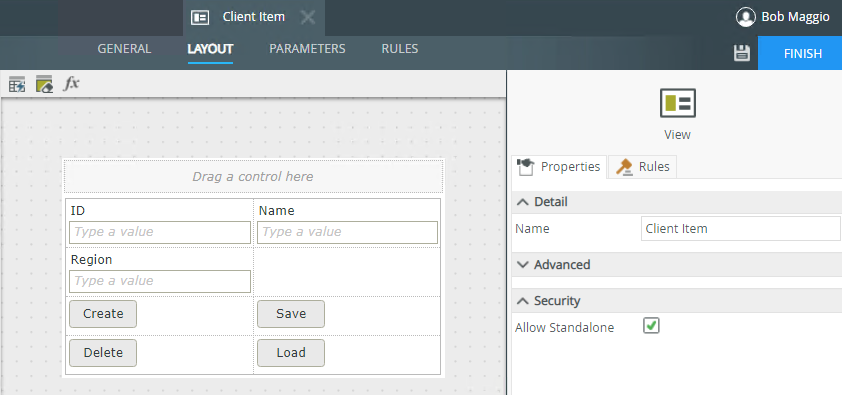Image resolution: width=842 pixels, height=395 pixels.
Task: Click the second toolbar table eraser icon
Action: pos(44,84)
